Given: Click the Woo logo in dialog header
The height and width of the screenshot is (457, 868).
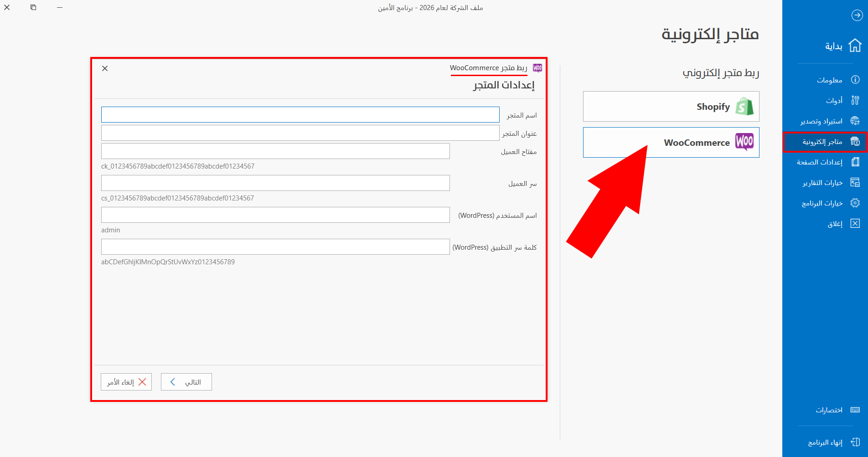Looking at the screenshot, I should (537, 68).
